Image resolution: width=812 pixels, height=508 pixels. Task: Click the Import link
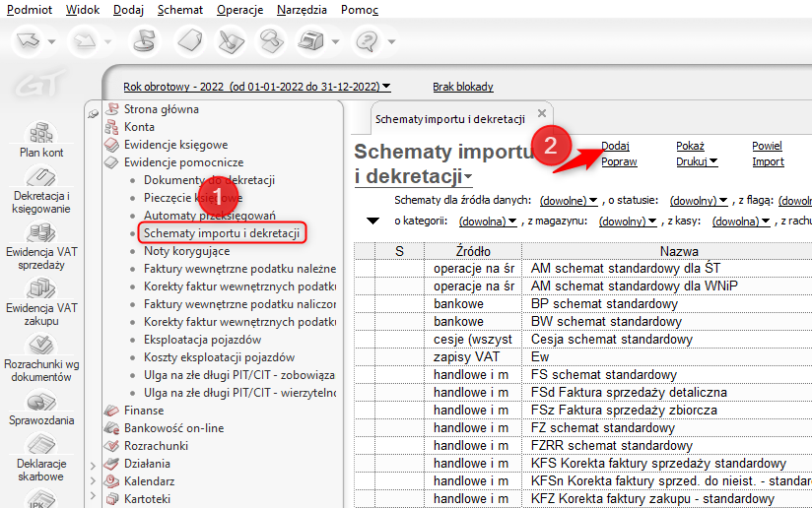point(768,161)
